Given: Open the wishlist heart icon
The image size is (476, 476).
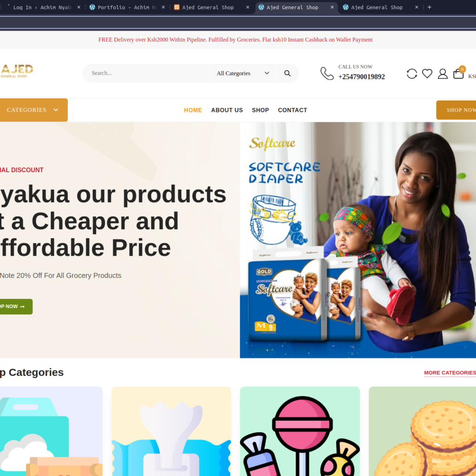Looking at the screenshot, I should point(427,73).
